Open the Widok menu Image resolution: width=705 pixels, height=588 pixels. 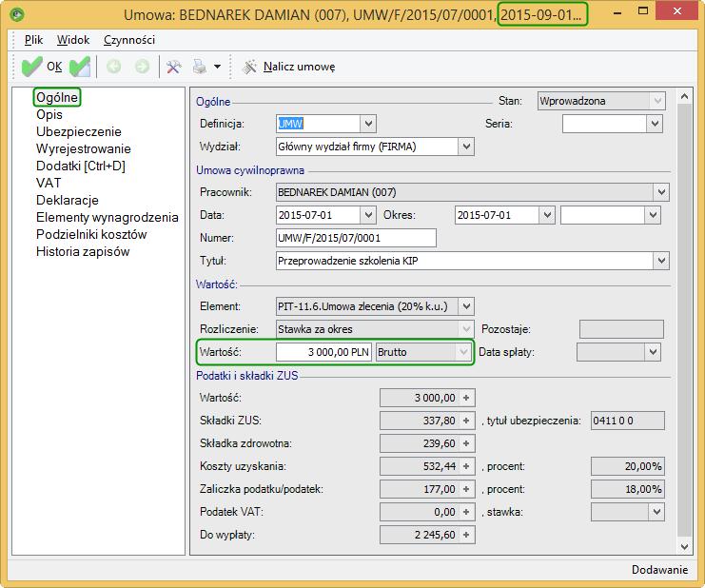(x=73, y=40)
